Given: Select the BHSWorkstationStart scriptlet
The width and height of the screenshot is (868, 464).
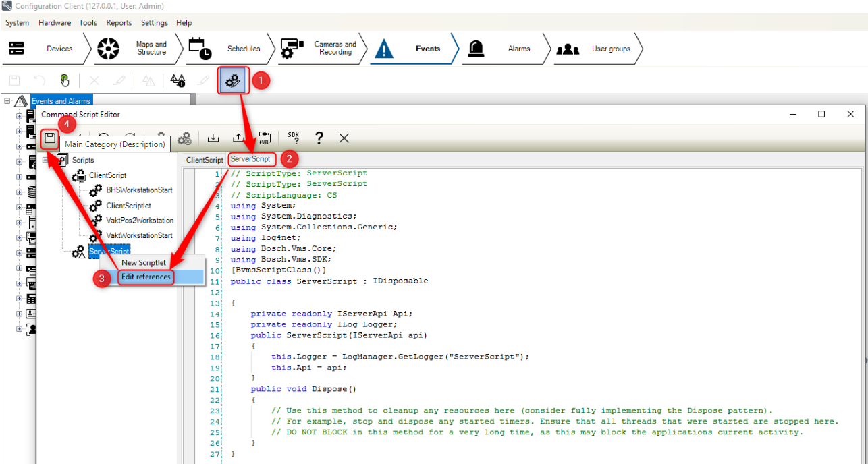Looking at the screenshot, I should point(139,190).
